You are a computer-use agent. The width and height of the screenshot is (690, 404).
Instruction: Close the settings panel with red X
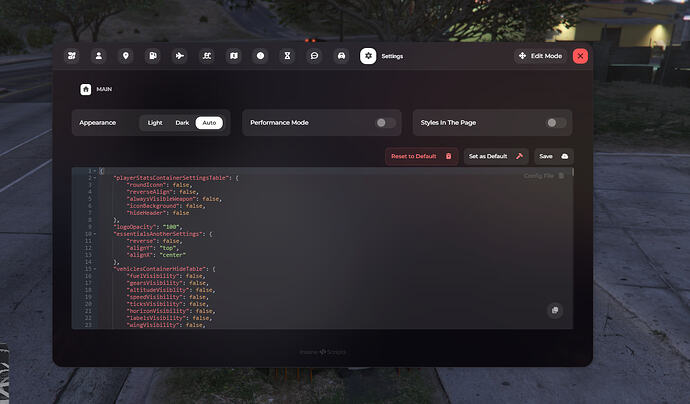tap(580, 56)
